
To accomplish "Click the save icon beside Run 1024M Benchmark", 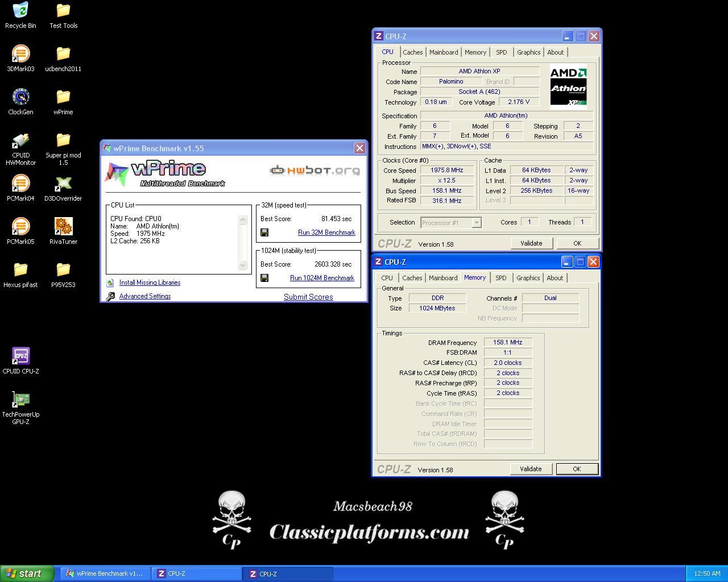I will tap(264, 278).
